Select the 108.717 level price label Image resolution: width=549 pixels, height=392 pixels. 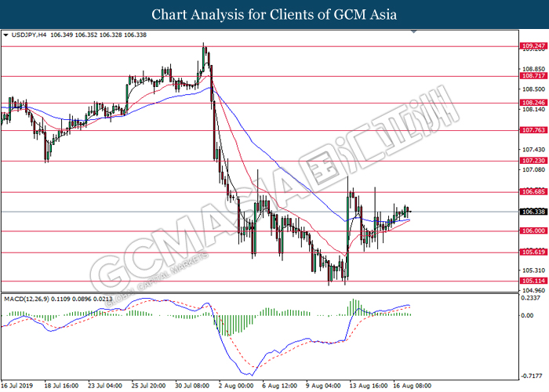533,76
